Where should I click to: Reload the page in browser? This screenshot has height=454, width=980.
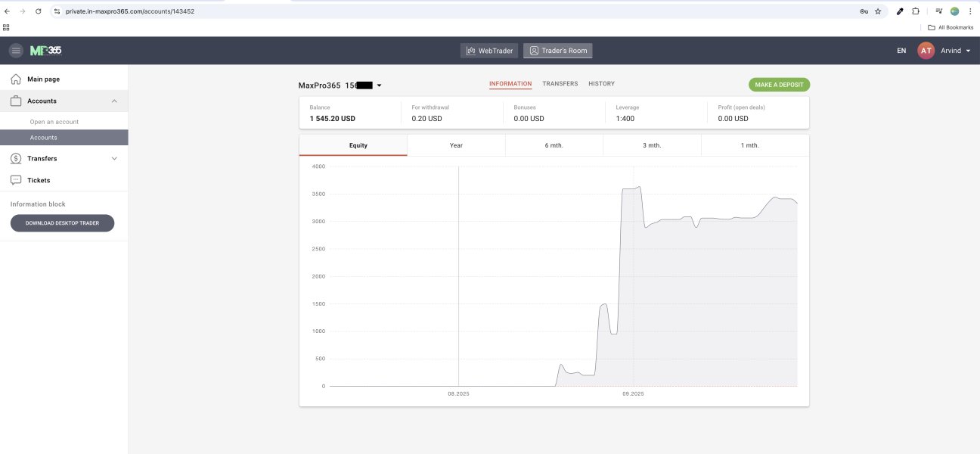coord(38,11)
